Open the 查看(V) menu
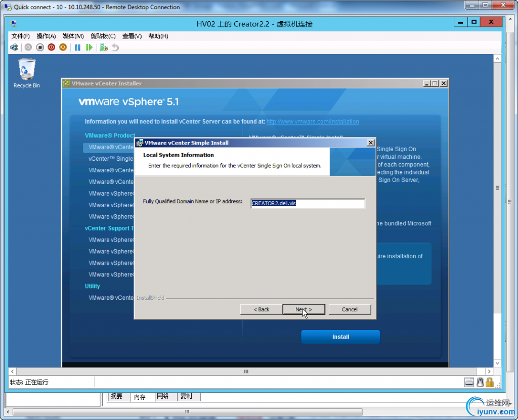Viewport: 518px width, 420px height. coord(132,36)
